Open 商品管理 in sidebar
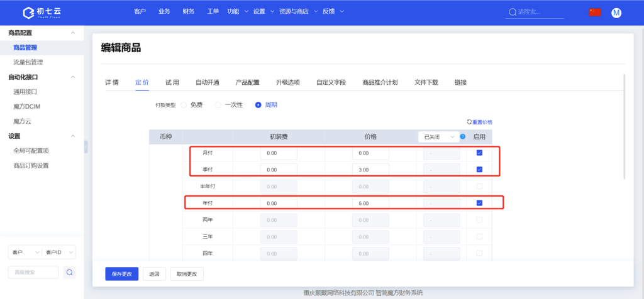The height and width of the screenshot is (299, 644). (25, 48)
